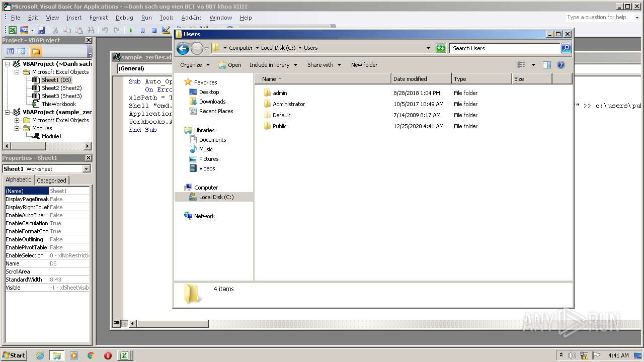Open the Share with dropdown

pos(324,65)
